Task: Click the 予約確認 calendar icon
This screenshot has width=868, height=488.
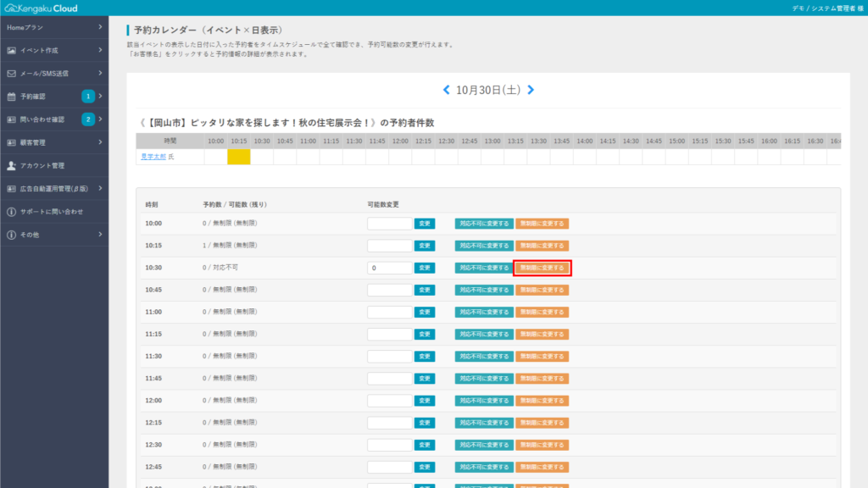Action: [11, 97]
